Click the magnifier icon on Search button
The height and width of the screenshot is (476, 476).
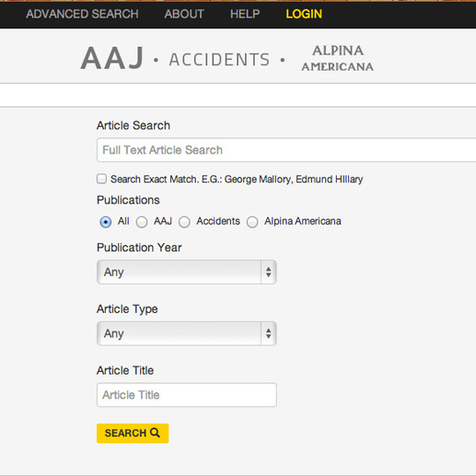pos(155,433)
